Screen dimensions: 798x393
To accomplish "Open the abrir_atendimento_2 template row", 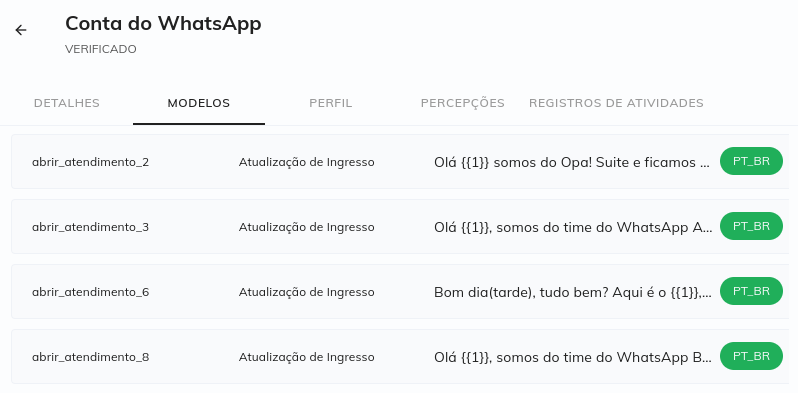I will coord(400,161).
